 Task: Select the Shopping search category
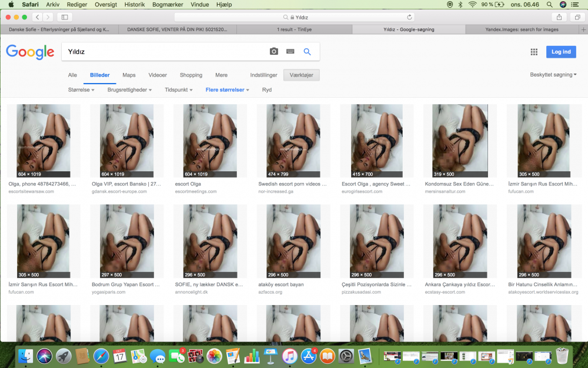coord(191,75)
